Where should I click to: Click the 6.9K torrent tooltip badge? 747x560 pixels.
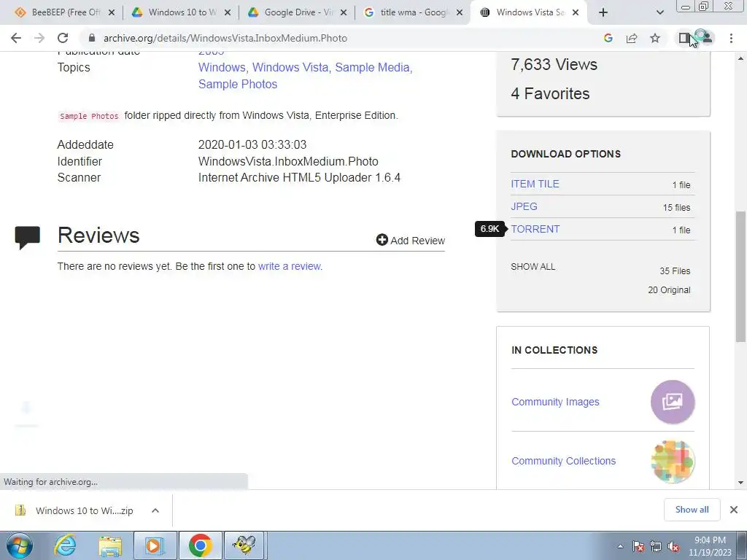[x=489, y=228]
